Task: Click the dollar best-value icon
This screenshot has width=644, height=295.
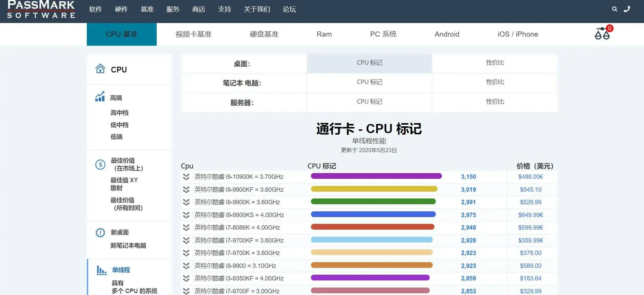Action: 100,165
